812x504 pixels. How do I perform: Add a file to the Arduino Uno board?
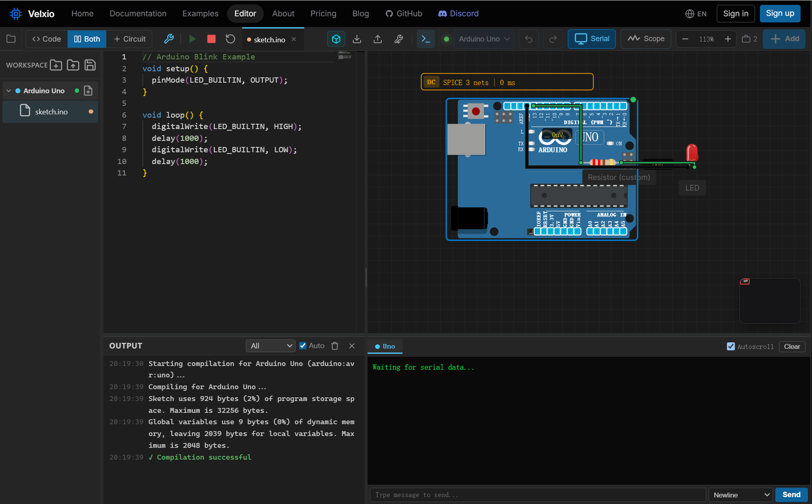(x=88, y=90)
